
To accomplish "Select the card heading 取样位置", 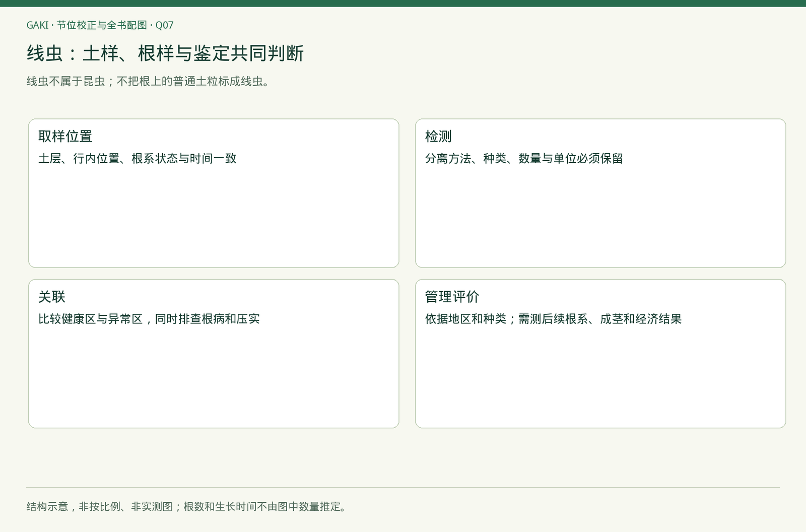I will pos(65,137).
